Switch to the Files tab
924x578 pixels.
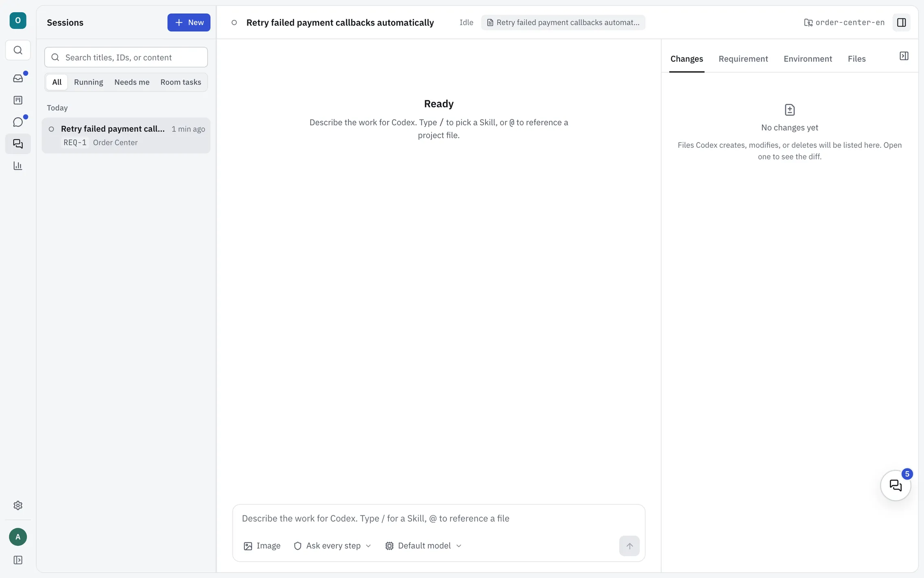856,59
